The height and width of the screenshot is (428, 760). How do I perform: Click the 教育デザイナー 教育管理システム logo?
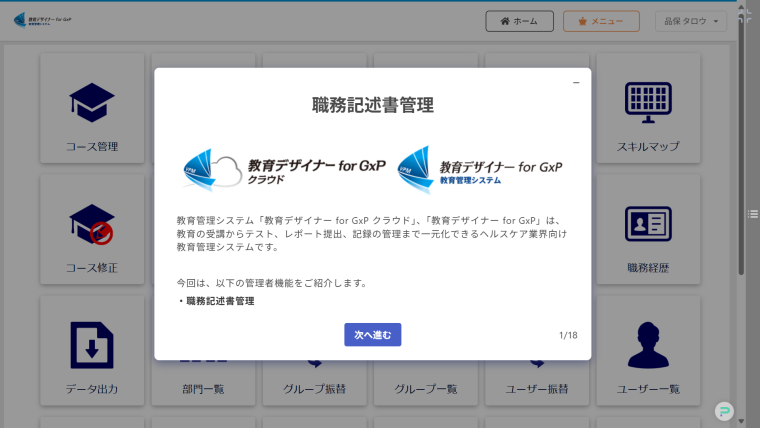480,170
